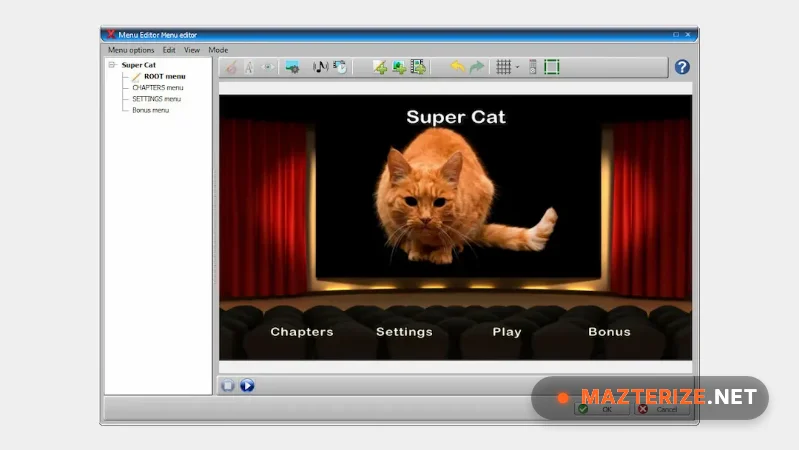Open the menu audio music note icon
The height and width of the screenshot is (450, 799).
point(320,67)
